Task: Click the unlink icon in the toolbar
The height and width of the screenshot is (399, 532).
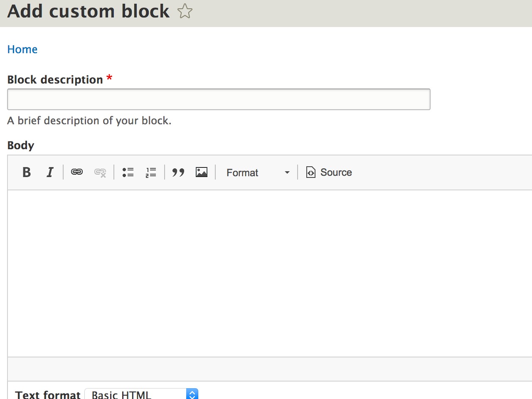Action: [100, 172]
